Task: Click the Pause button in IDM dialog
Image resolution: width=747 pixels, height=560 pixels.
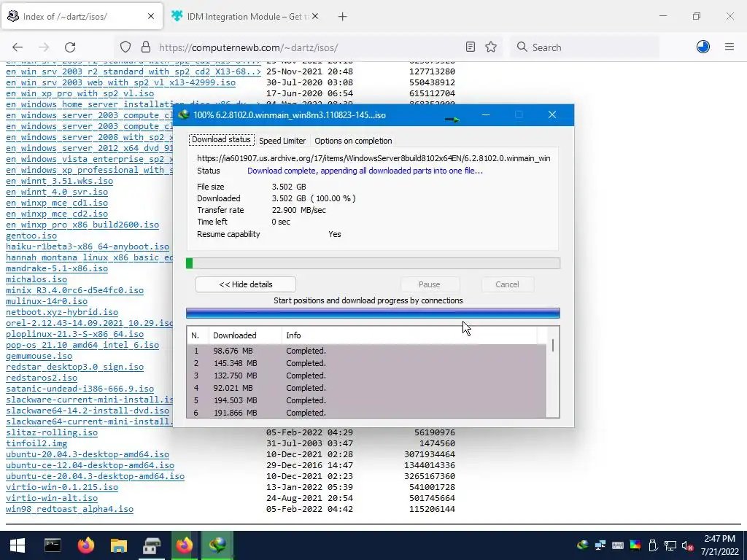Action: (x=429, y=284)
